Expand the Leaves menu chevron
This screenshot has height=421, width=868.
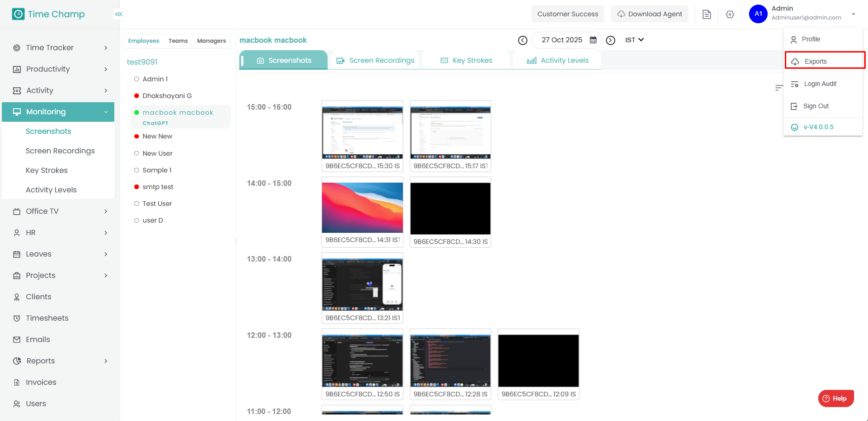[106, 254]
